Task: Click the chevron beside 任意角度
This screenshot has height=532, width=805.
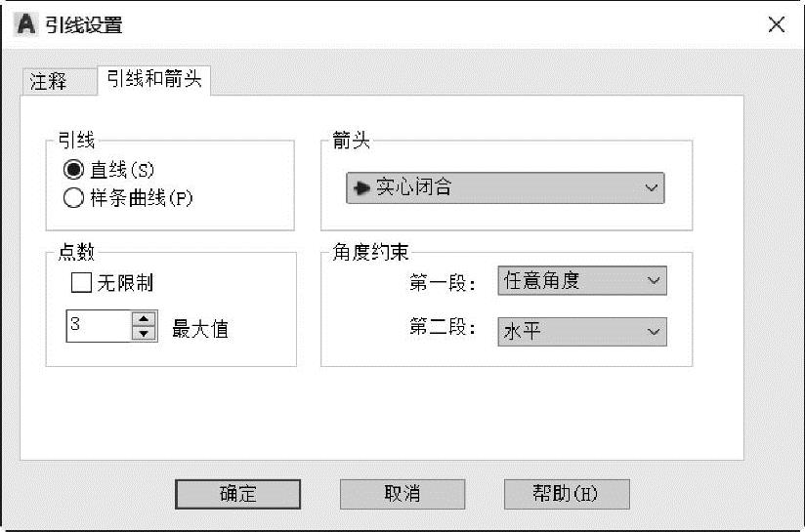Action: [x=654, y=280]
